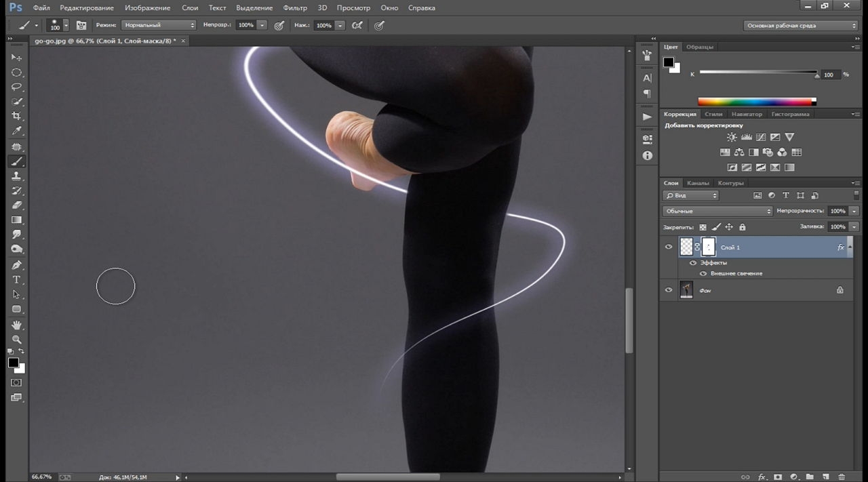This screenshot has height=482, width=868.
Task: Select the History Brush tool
Action: [17, 190]
